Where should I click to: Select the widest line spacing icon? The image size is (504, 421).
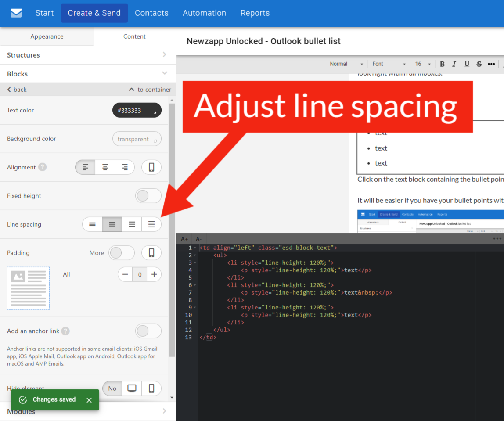[151, 224]
